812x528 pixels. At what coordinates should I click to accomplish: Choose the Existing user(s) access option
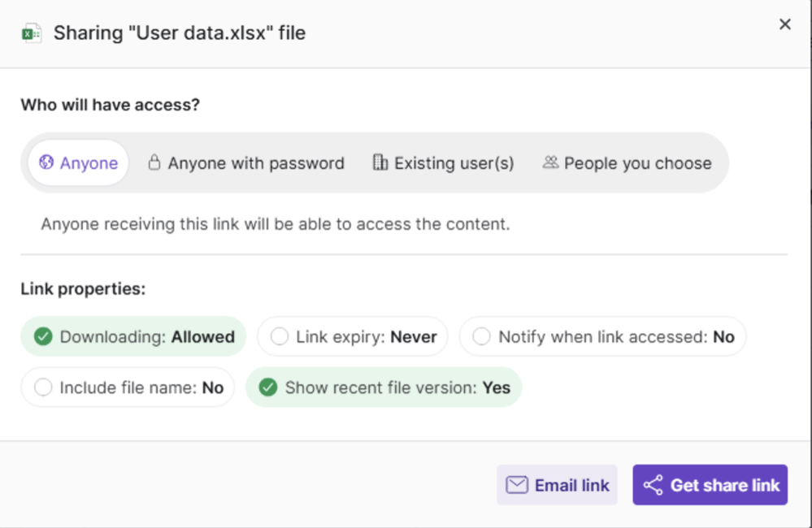click(x=443, y=162)
